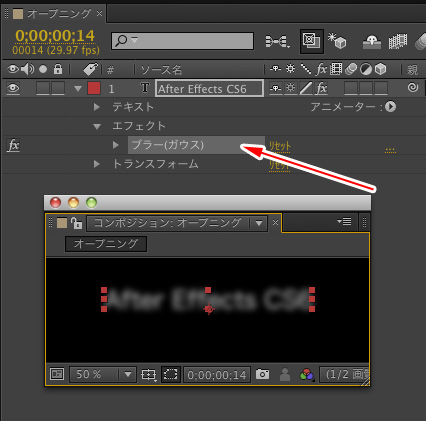This screenshot has height=421, width=426.
Task: Close the composition viewer tab
Action: point(275,222)
